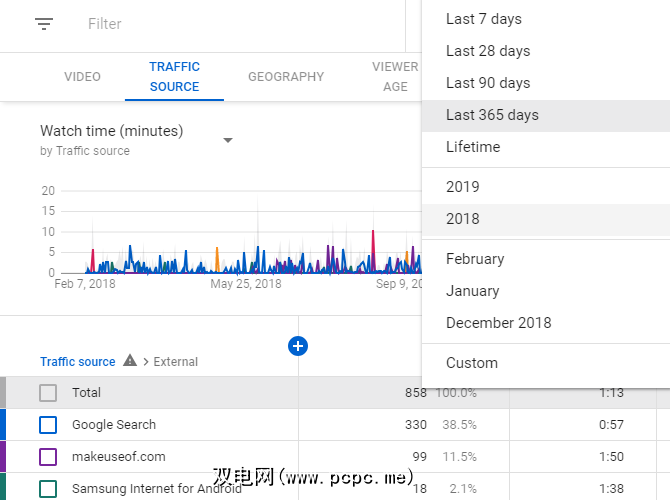Open the Geography tab
Image resolution: width=670 pixels, height=500 pixels.
click(286, 77)
